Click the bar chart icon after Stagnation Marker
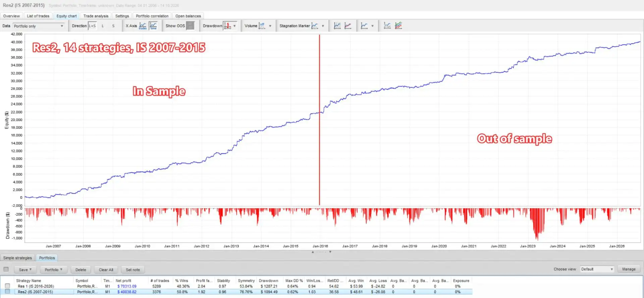Viewport: 644px width, 298px height. (337, 26)
